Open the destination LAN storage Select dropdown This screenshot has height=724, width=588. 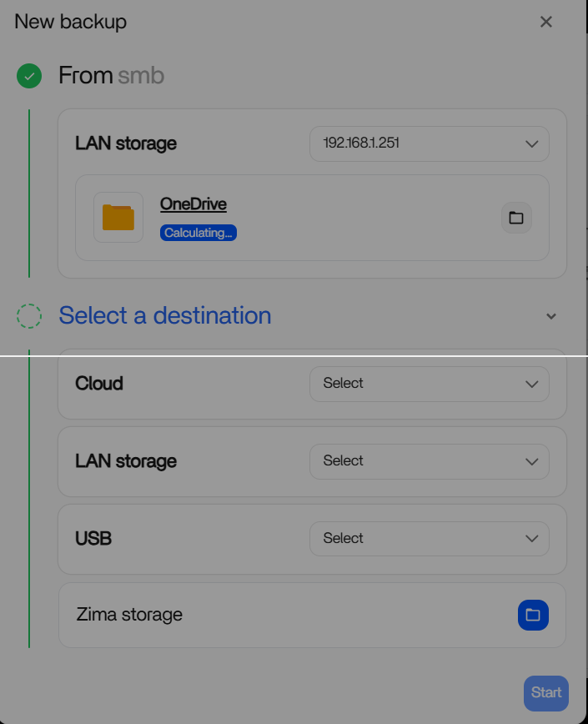(429, 461)
